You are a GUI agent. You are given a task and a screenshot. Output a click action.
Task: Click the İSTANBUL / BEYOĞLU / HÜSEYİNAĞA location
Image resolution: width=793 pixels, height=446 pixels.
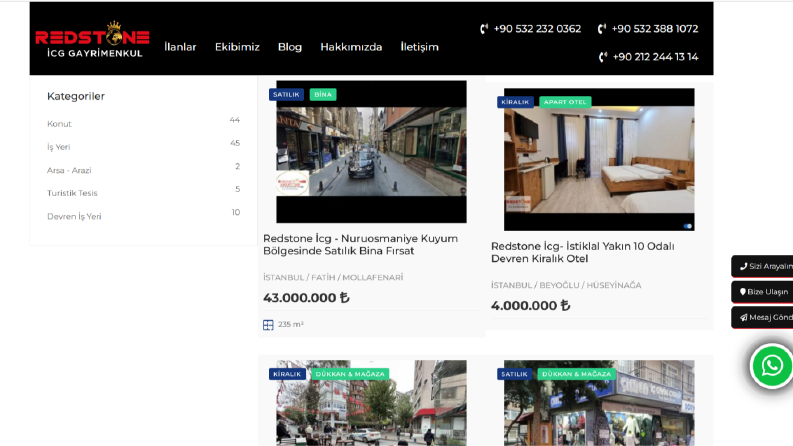point(566,285)
